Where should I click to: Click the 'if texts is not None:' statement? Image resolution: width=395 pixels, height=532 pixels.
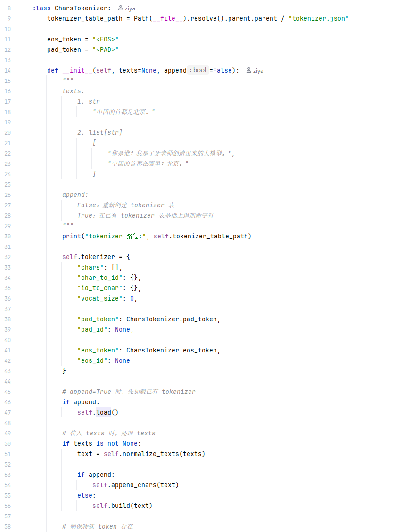101,444
